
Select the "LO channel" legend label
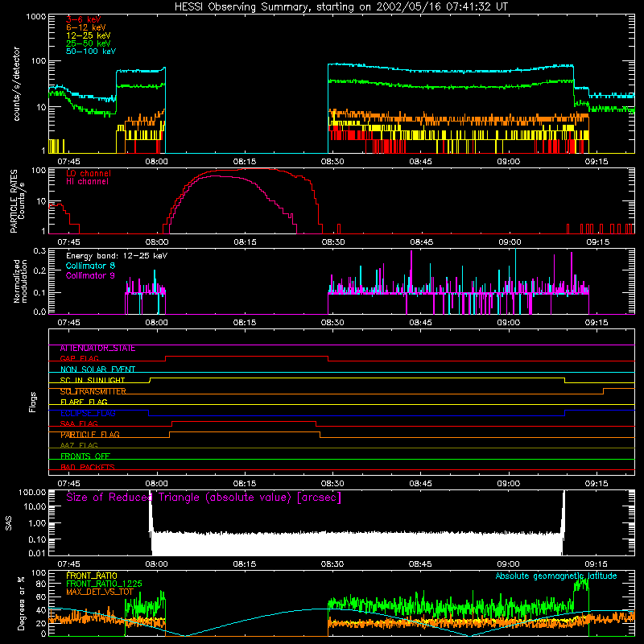click(x=89, y=173)
